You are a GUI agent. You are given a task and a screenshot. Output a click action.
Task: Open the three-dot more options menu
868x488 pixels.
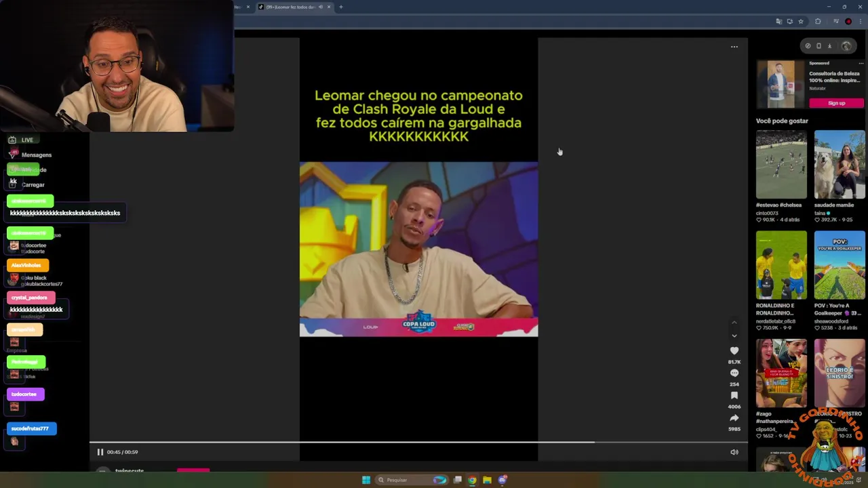[x=734, y=47]
